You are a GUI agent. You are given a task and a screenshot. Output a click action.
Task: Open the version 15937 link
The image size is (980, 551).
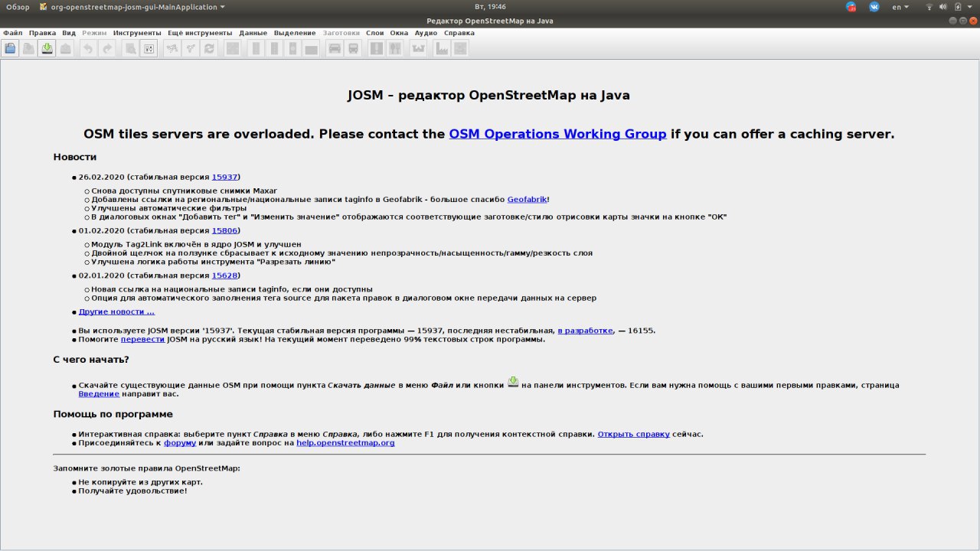pyautogui.click(x=224, y=177)
